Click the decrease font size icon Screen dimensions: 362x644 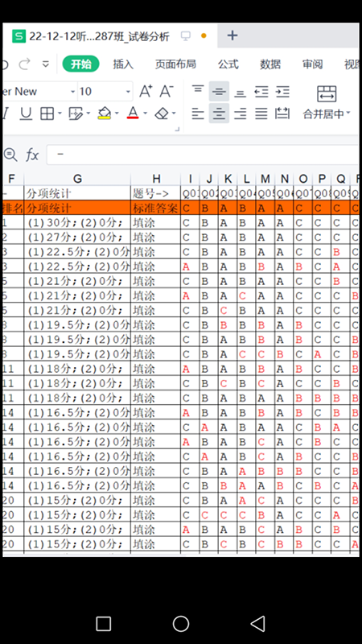click(x=167, y=91)
